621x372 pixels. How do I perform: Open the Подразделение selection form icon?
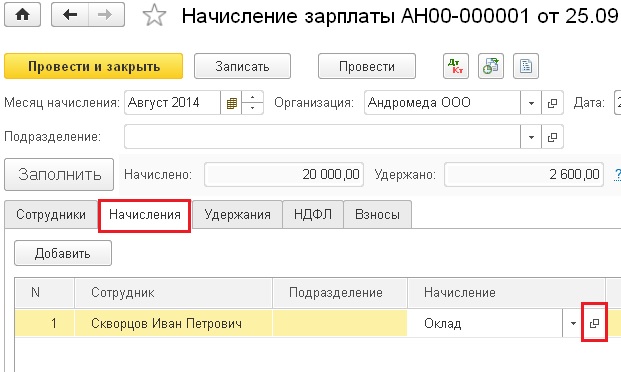pos(552,137)
